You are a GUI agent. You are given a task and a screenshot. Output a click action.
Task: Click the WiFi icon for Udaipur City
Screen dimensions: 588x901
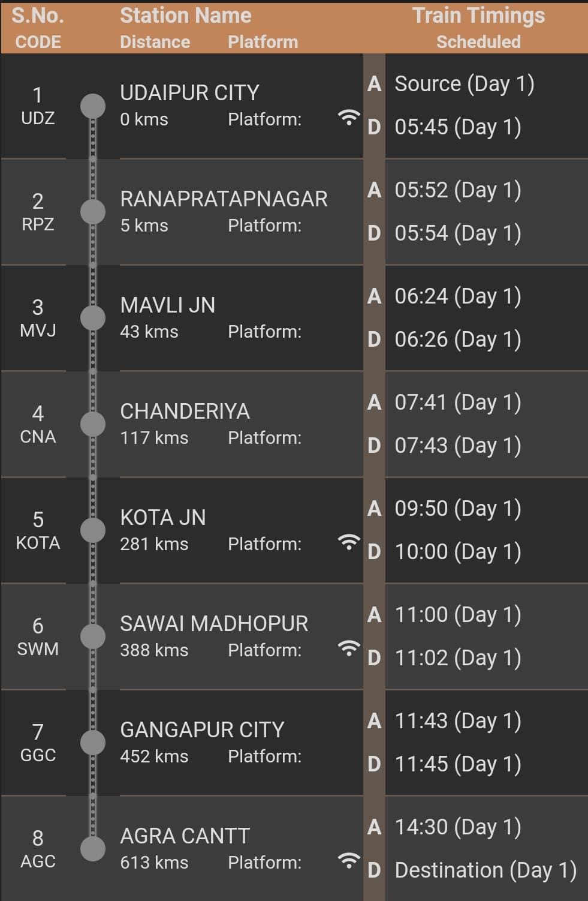click(x=348, y=118)
